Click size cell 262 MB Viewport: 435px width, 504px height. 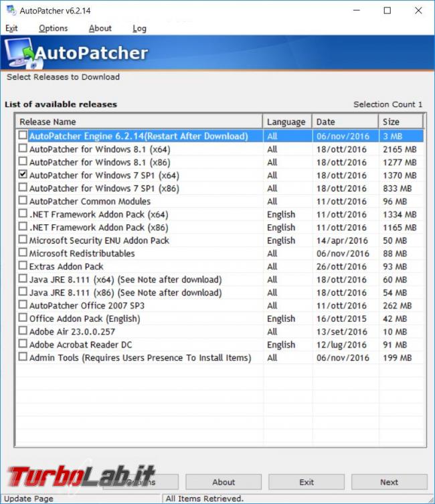click(x=398, y=306)
